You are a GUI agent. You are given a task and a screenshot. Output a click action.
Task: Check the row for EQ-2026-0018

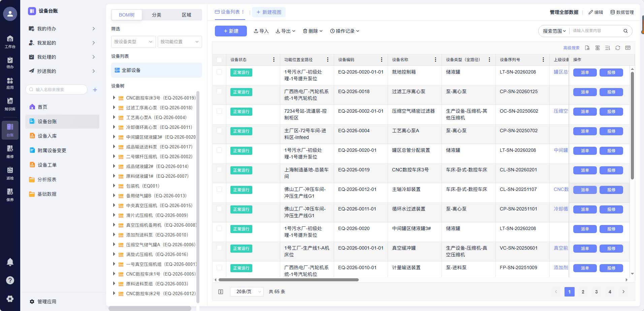click(x=219, y=91)
